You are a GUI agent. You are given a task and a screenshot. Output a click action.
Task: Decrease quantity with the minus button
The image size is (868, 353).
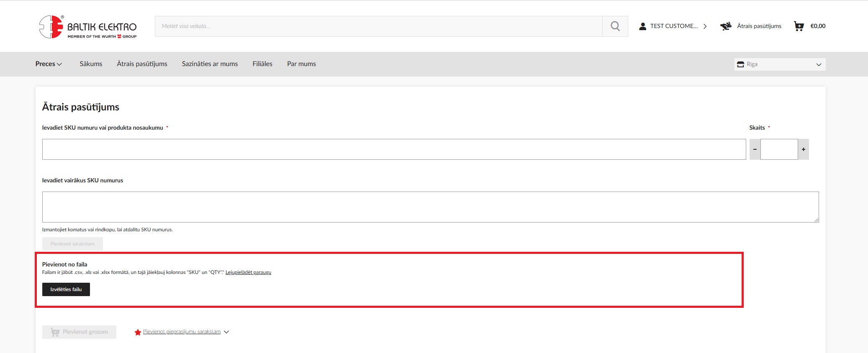pyautogui.click(x=755, y=149)
